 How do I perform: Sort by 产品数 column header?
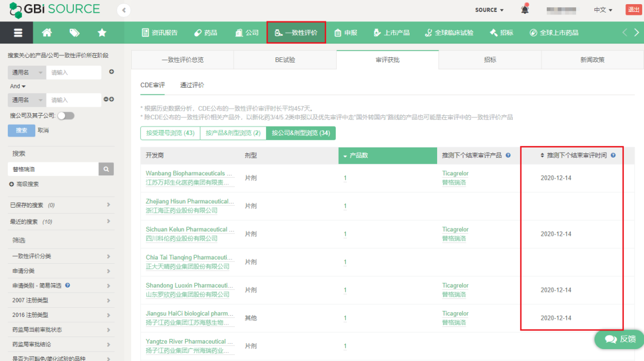click(388, 155)
